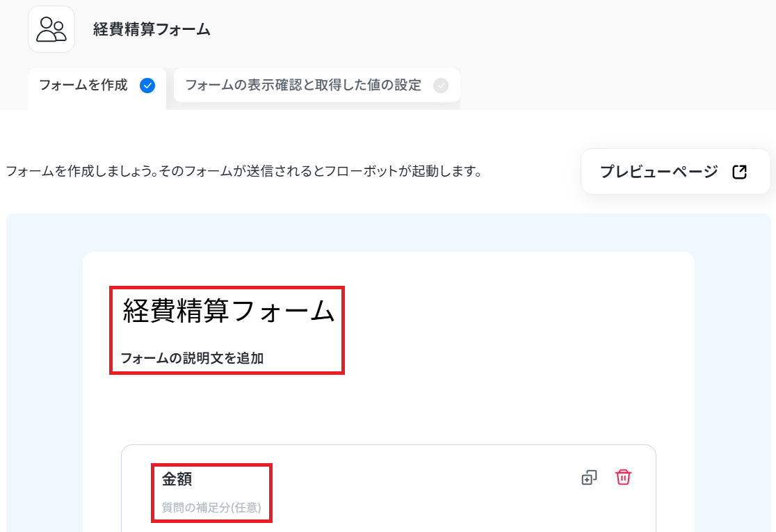This screenshot has width=776, height=532.
Task: Click the instruction text about フローボット
Action: pyautogui.click(x=243, y=171)
